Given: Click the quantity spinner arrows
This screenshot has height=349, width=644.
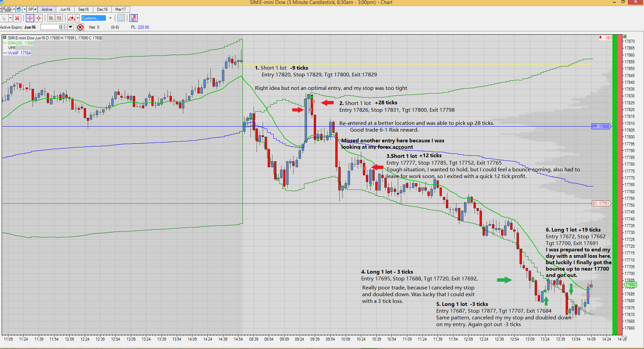Looking at the screenshot, I should [65, 27].
